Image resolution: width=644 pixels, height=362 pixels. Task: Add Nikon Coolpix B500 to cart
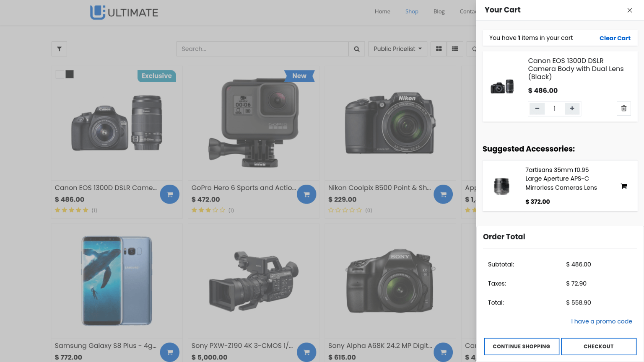443,194
